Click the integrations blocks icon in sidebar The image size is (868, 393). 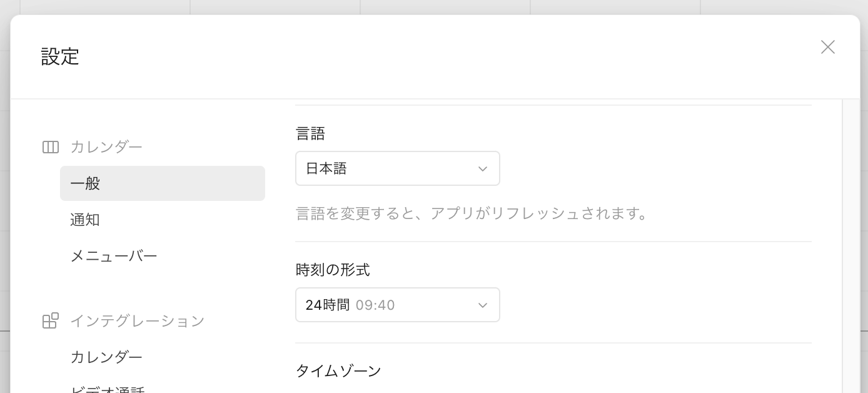point(51,321)
